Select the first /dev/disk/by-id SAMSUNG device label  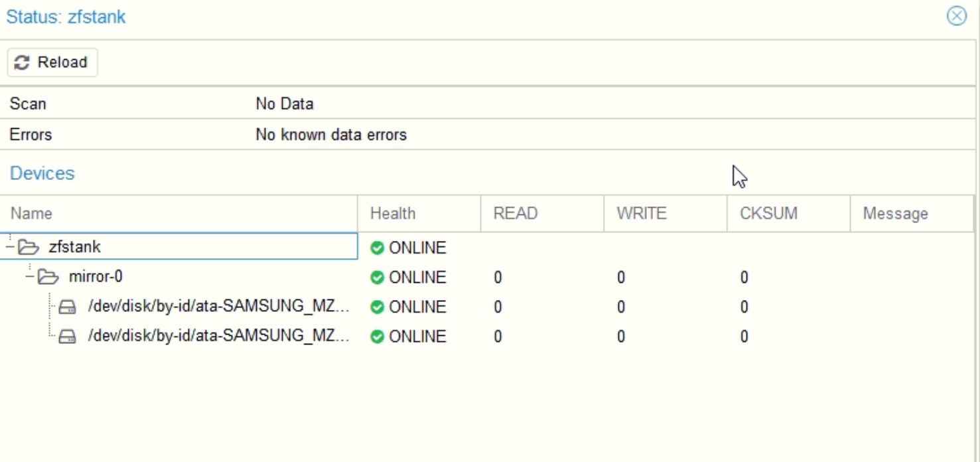(x=218, y=307)
